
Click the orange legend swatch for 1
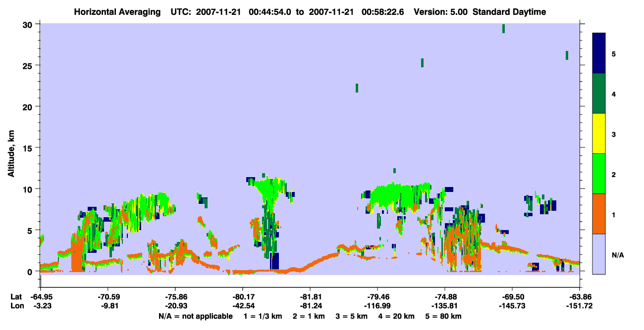pyautogui.click(x=599, y=214)
